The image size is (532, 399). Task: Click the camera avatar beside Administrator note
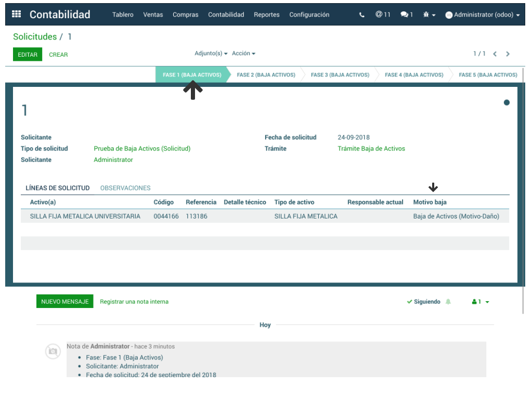[x=53, y=352]
